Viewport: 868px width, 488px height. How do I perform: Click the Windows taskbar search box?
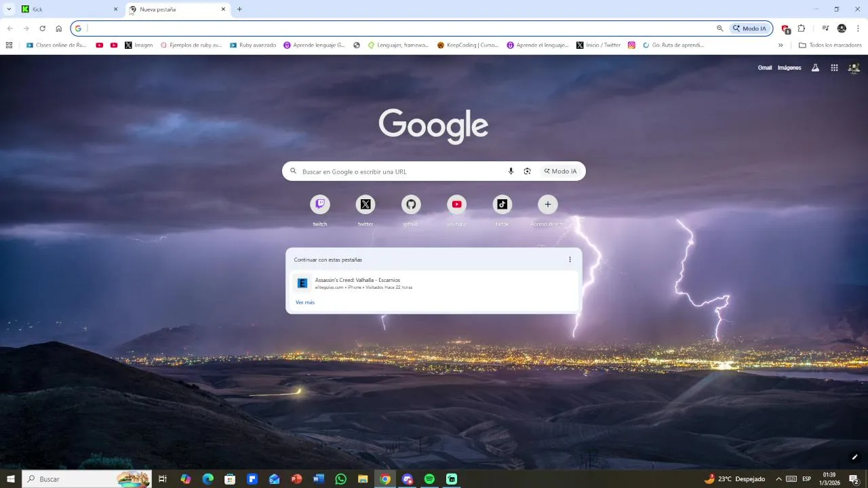[x=87, y=479]
